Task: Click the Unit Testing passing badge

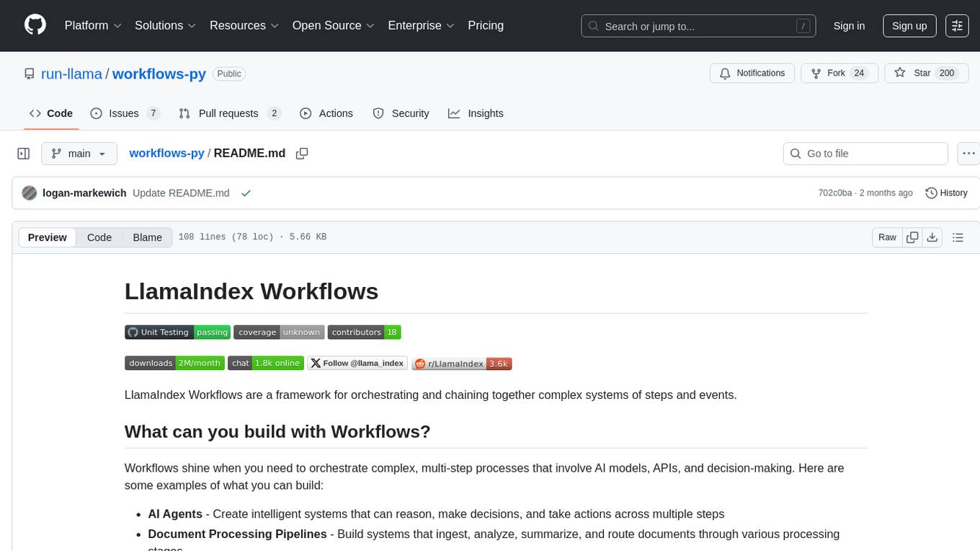Action: click(177, 332)
